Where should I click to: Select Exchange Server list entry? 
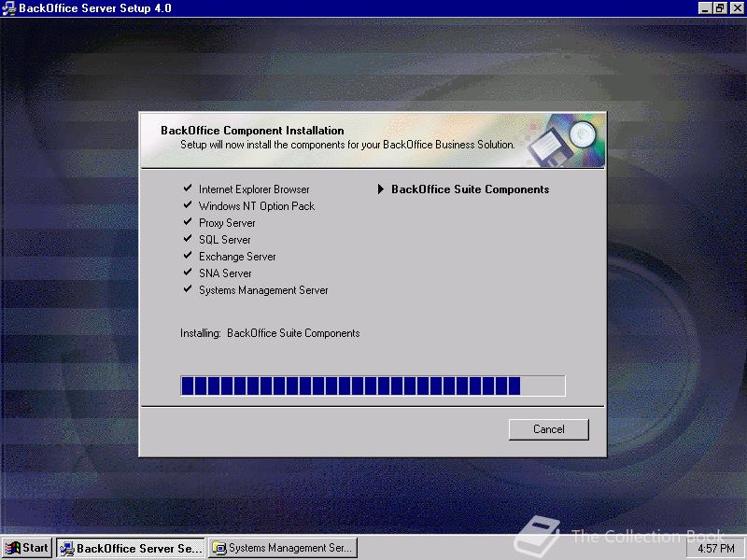point(237,257)
